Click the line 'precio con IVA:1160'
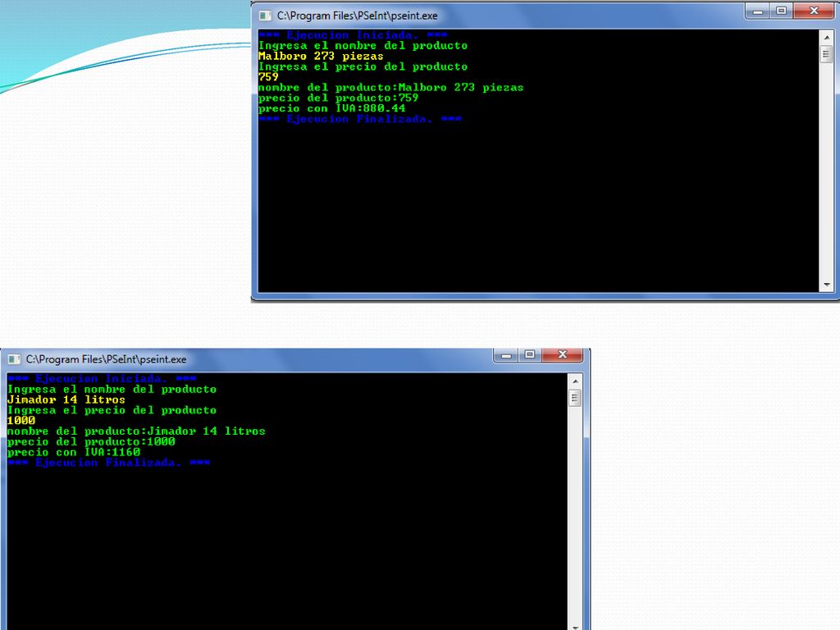Image resolution: width=840 pixels, height=630 pixels. 74,452
